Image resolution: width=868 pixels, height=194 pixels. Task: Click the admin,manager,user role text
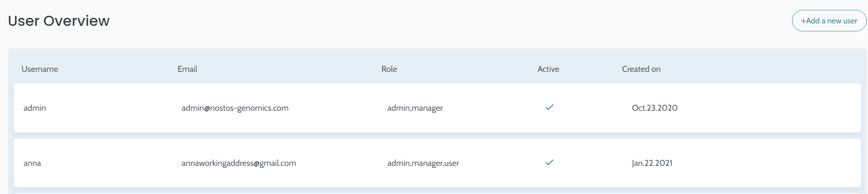(x=423, y=163)
